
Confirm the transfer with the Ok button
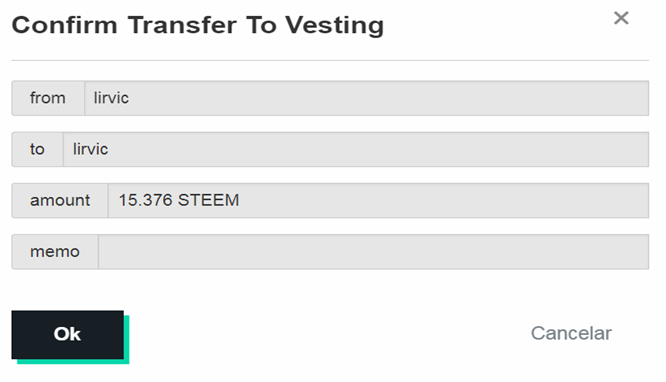pos(68,334)
